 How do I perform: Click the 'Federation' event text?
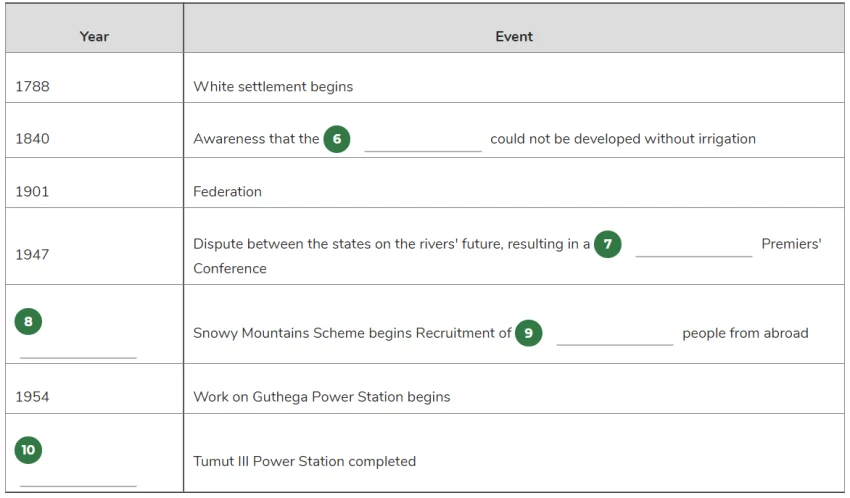228,192
